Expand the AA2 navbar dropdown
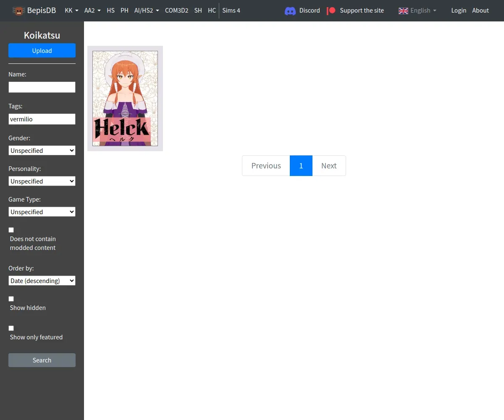Viewport: 504px width, 420px height. click(92, 10)
